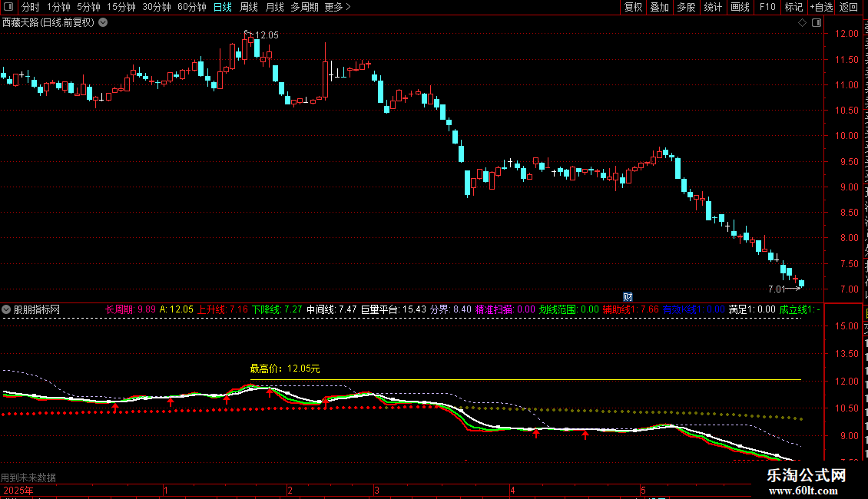Click the 返回 back button

[x=848, y=7]
